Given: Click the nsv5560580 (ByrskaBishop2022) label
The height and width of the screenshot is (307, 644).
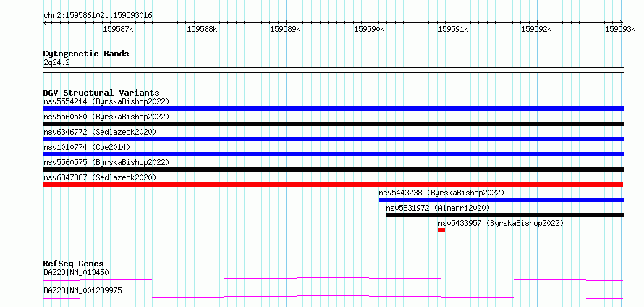Looking at the screenshot, I should (106, 117).
